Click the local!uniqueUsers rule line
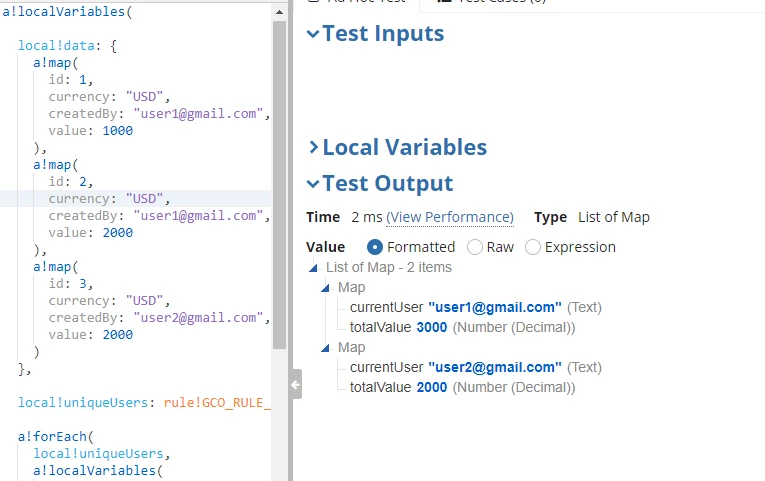This screenshot has height=481, width=765. 144,402
